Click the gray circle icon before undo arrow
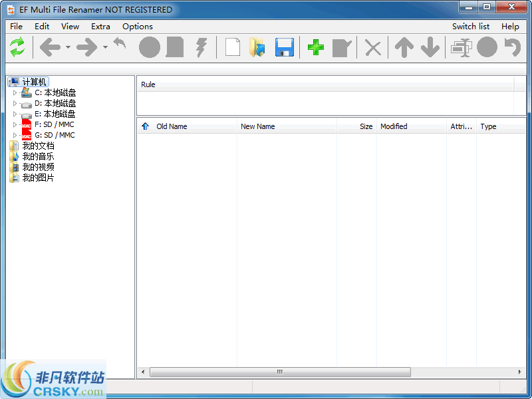532x399 pixels. click(487, 47)
